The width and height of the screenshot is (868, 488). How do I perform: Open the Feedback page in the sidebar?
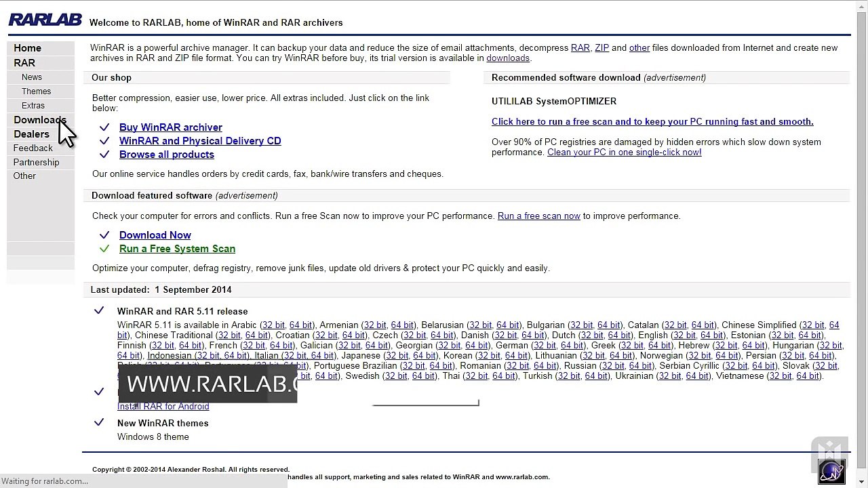[x=33, y=148]
